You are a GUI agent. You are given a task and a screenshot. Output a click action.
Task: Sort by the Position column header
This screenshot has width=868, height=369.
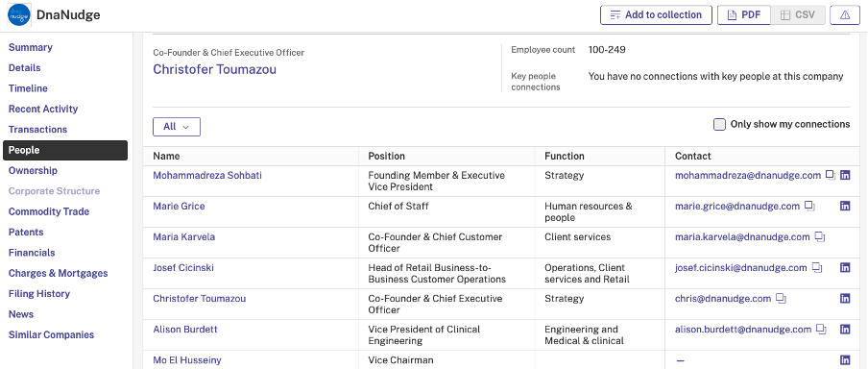(386, 156)
